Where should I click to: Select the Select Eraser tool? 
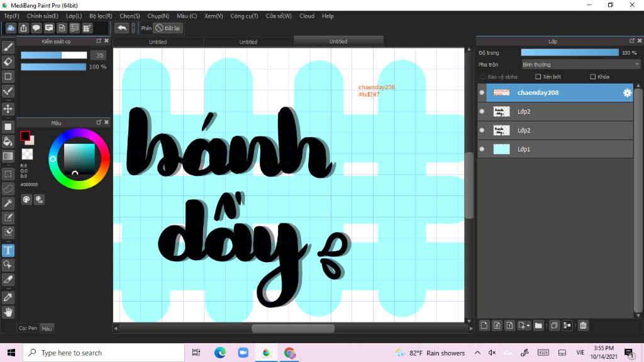(8, 232)
